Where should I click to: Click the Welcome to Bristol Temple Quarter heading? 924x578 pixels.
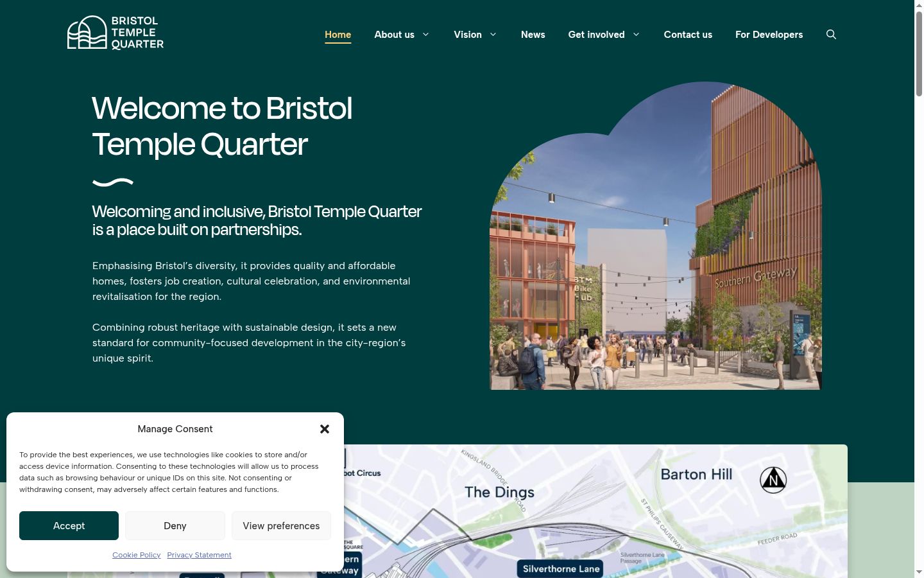pyautogui.click(x=222, y=126)
